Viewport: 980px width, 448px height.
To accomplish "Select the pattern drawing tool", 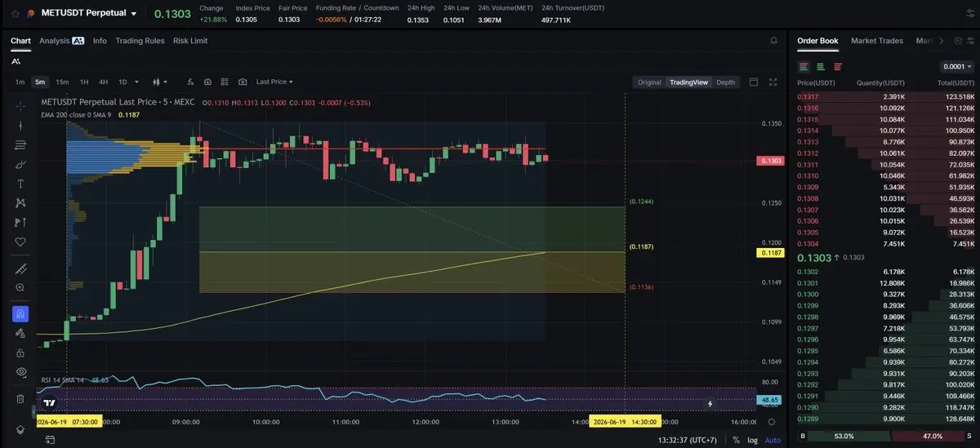I will coord(20,202).
